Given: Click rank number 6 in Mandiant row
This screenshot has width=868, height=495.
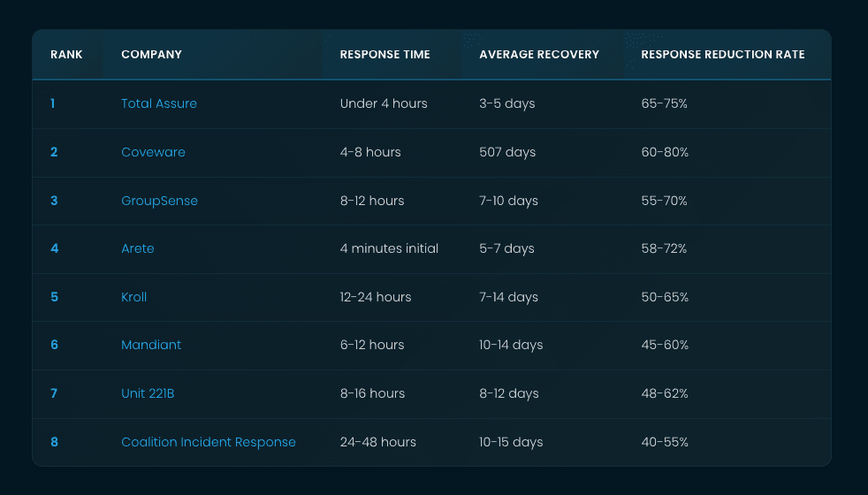Looking at the screenshot, I should click(54, 345).
